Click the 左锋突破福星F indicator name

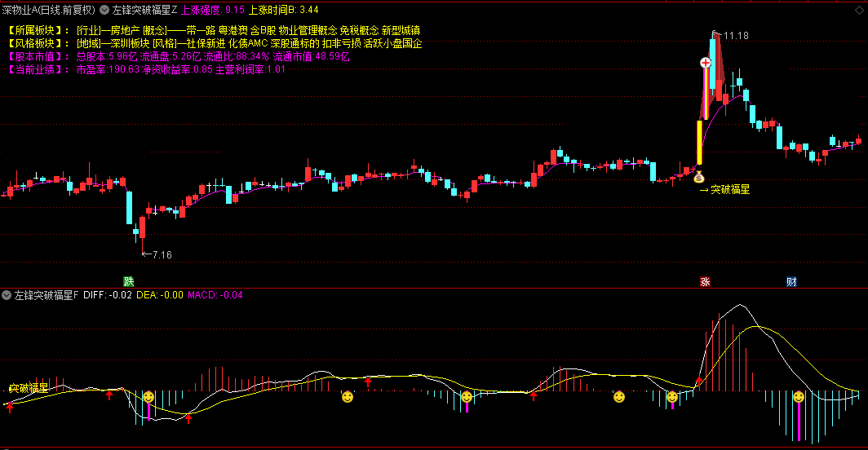(46, 295)
